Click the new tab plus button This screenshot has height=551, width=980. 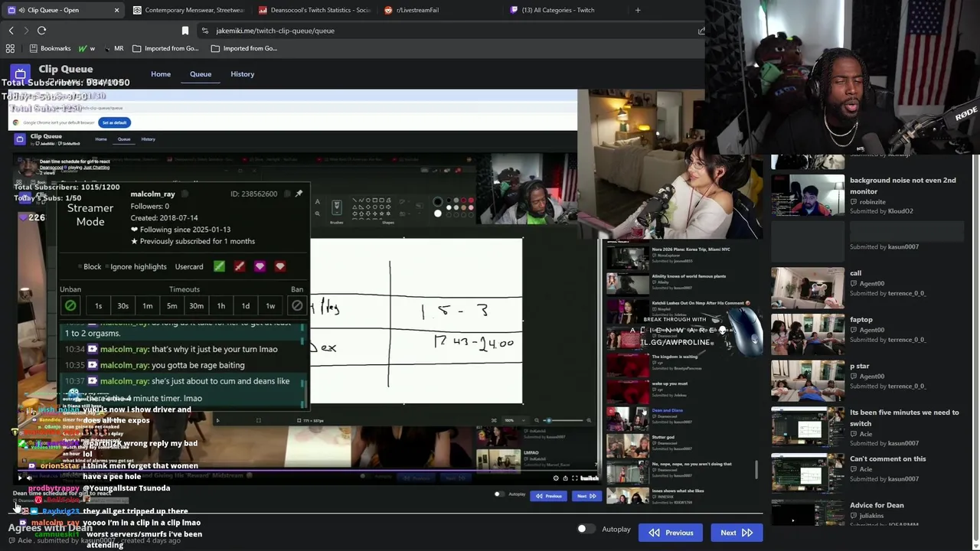tap(638, 10)
